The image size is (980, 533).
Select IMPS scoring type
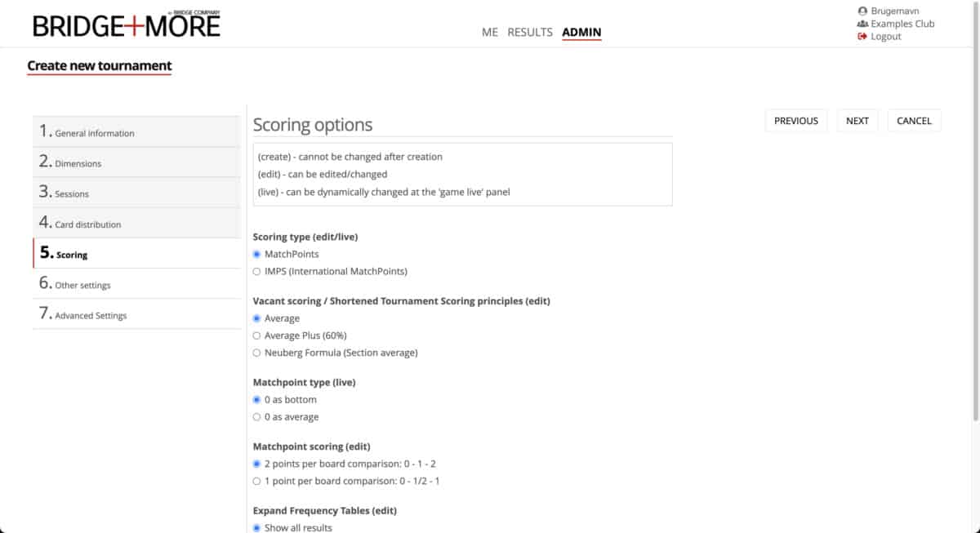[x=257, y=272]
